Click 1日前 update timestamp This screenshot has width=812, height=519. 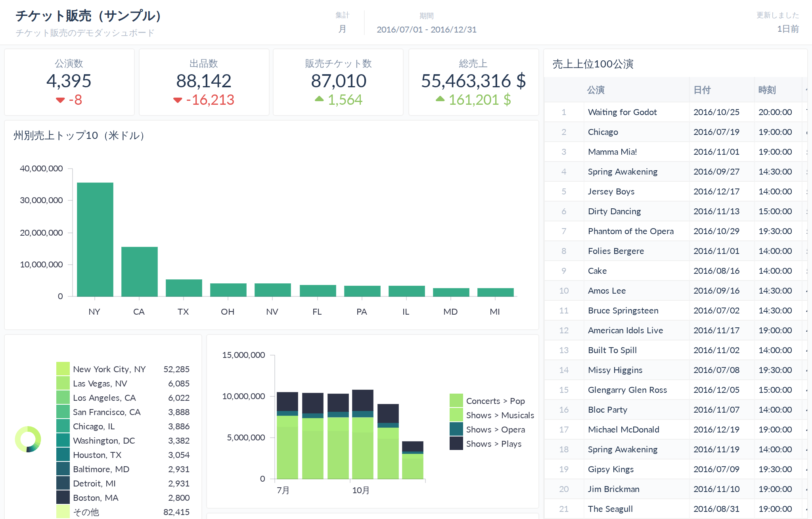[x=788, y=29]
